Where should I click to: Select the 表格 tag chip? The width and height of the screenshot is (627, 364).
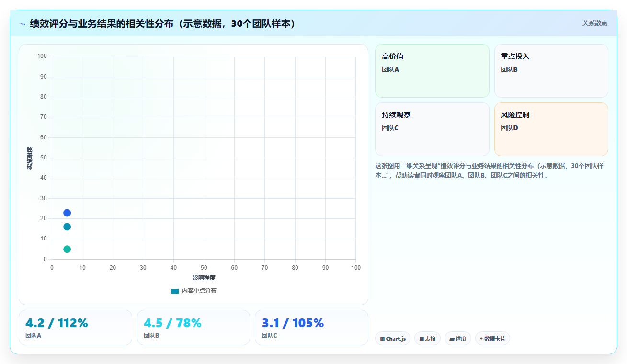coord(427,339)
